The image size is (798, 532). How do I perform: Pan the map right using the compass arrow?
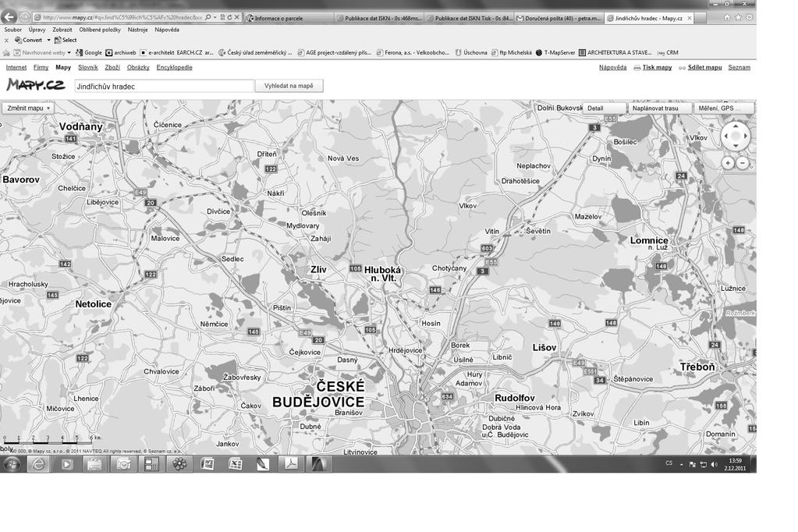(746, 136)
